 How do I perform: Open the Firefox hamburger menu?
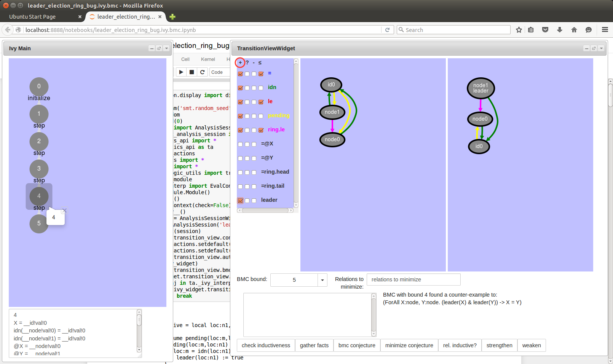[605, 30]
